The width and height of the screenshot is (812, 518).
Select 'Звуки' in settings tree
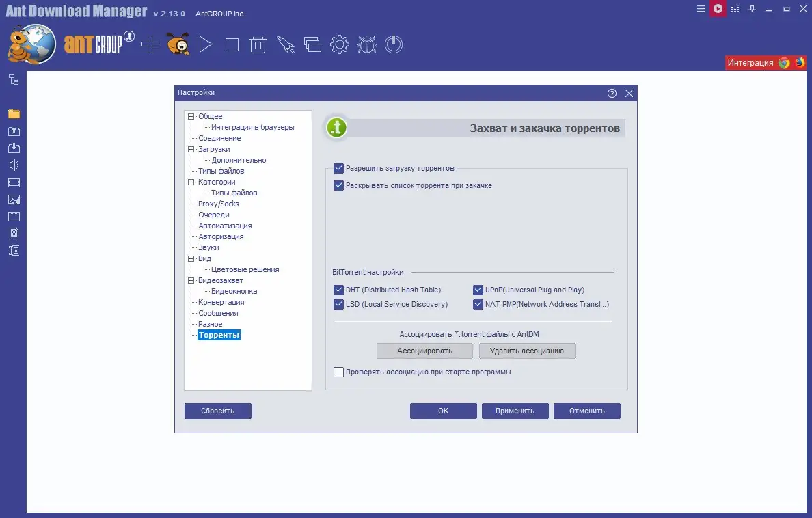pyautogui.click(x=208, y=247)
